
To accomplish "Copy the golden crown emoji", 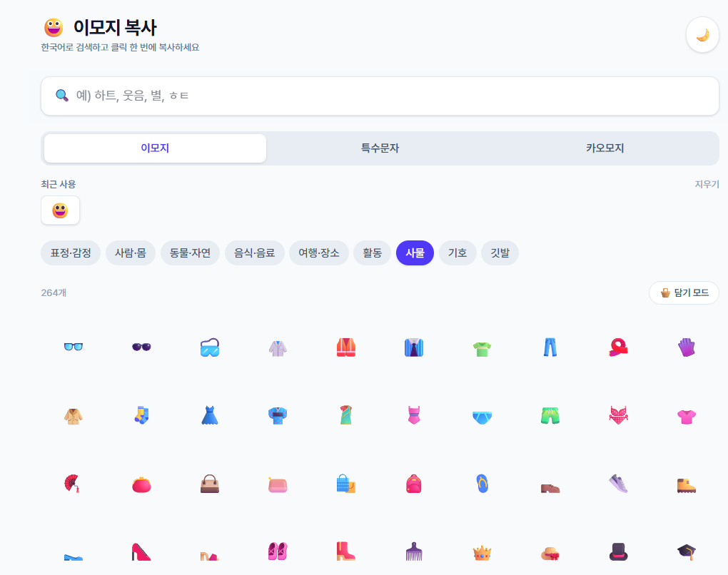I will [x=482, y=552].
